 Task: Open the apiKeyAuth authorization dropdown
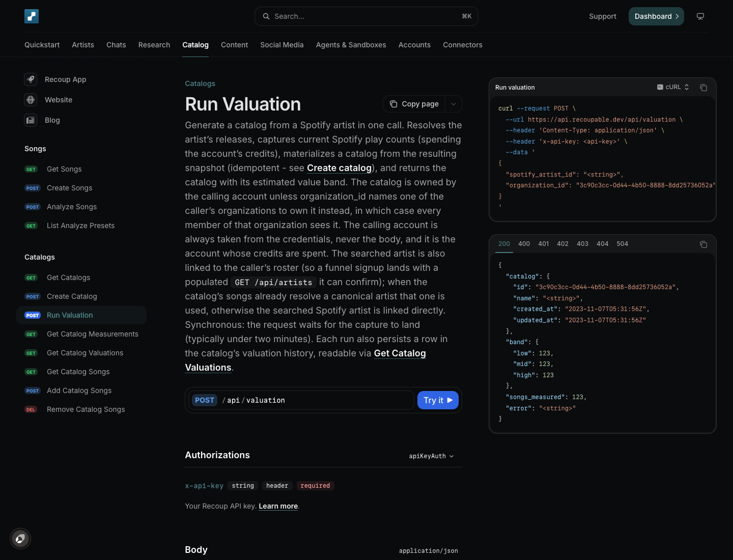coord(432,456)
